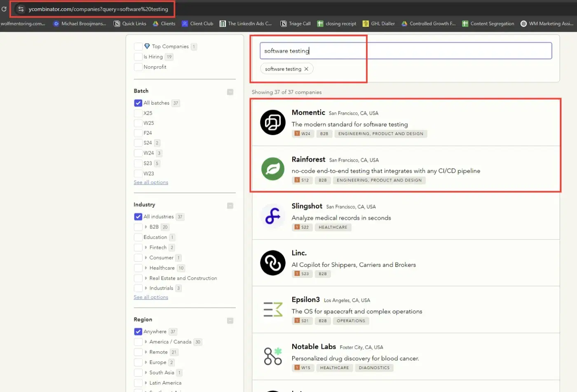Click the ENGINEERING, PRODUCT AND DESIGN tag on Momentic

point(381,134)
